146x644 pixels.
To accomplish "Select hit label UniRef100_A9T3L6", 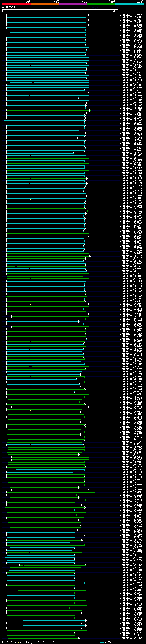I will point(131,108).
